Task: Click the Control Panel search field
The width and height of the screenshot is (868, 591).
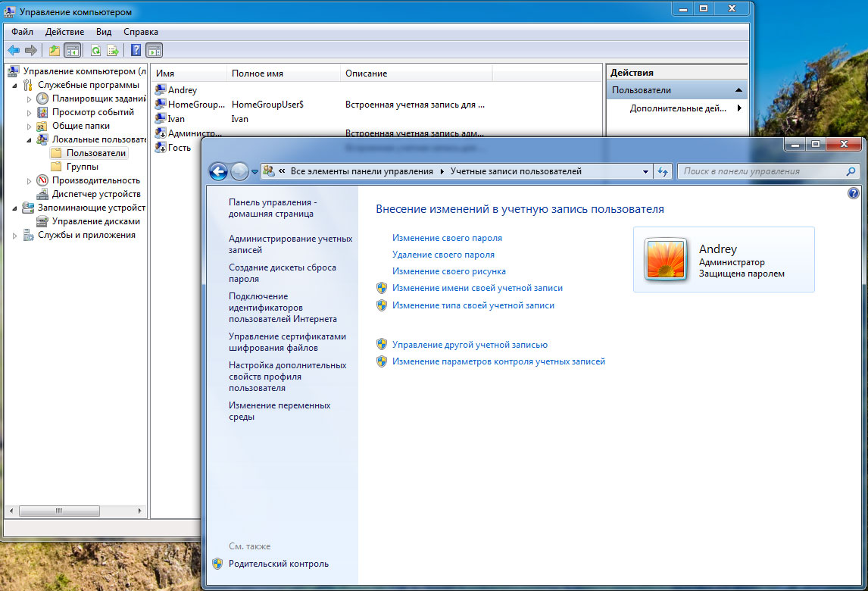Action: point(761,171)
